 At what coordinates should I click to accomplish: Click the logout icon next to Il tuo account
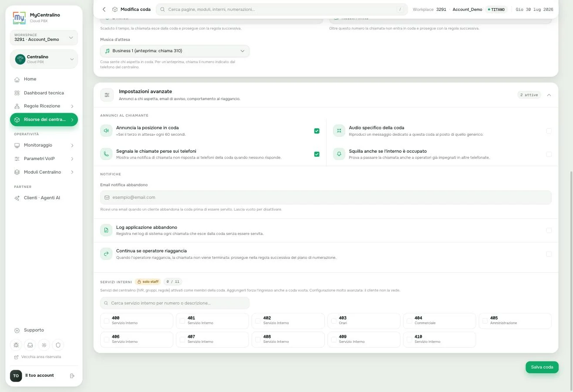(72, 375)
